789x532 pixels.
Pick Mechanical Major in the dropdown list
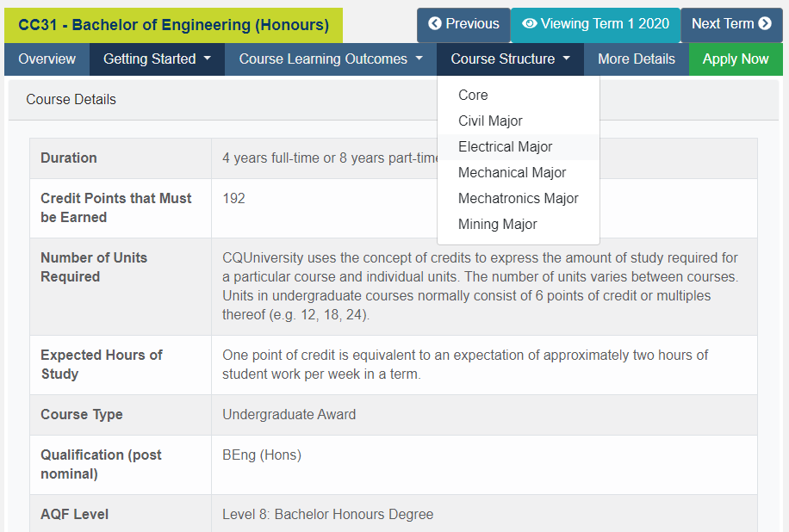coord(512,173)
